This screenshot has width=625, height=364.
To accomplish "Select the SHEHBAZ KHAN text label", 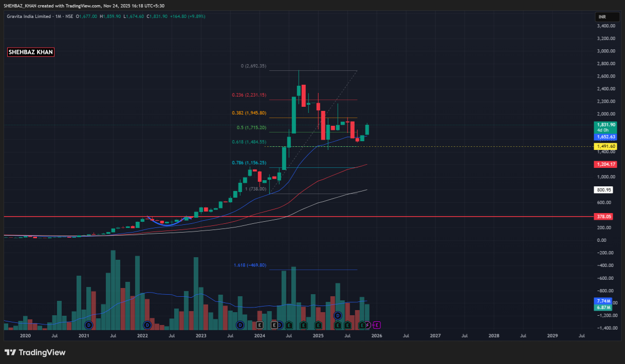I will tap(30, 52).
